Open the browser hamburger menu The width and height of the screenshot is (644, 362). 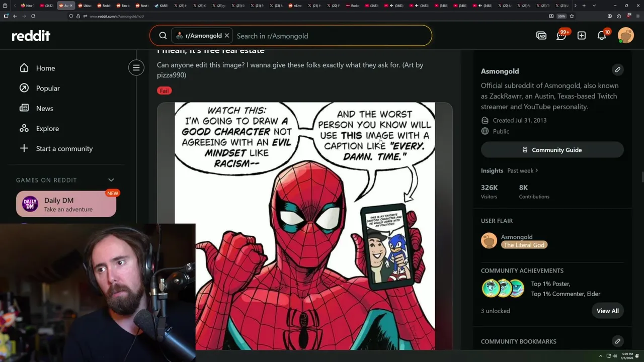pos(637,16)
